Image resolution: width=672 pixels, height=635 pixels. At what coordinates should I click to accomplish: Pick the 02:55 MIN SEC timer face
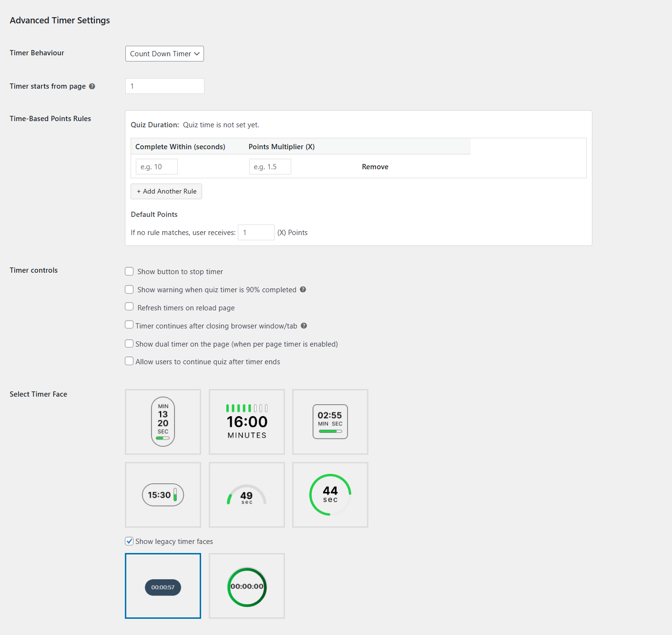[x=330, y=422]
